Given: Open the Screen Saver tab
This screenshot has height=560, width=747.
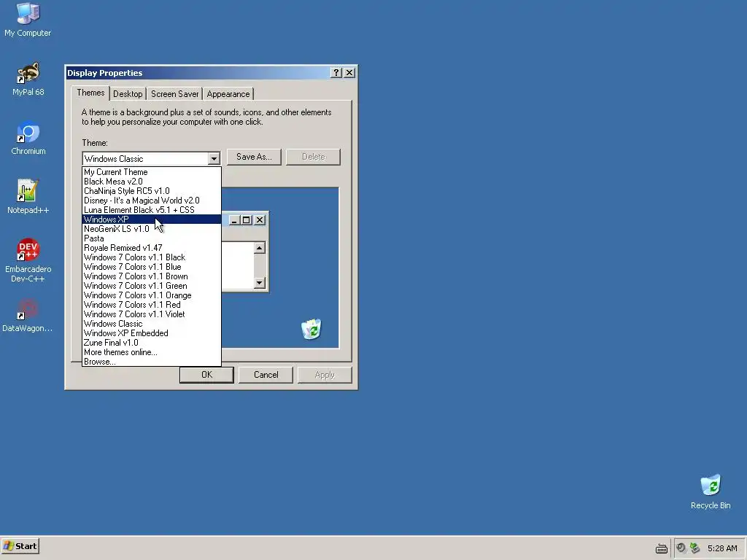Looking at the screenshot, I should pos(175,94).
